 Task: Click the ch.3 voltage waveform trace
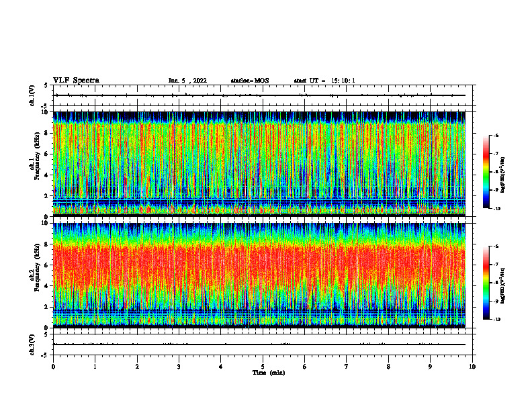pos(259,345)
